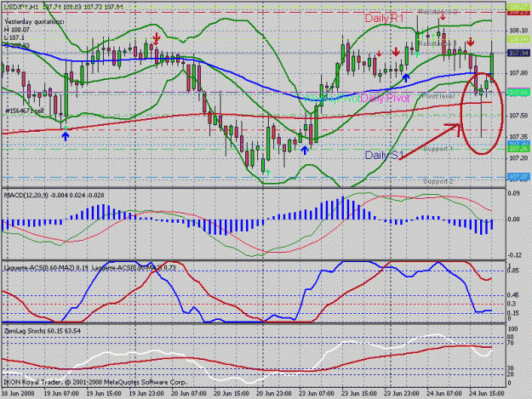The width and height of the screenshot is (532, 399).
Task: Select the pink 'Daily Pivot' label
Action: (385, 99)
